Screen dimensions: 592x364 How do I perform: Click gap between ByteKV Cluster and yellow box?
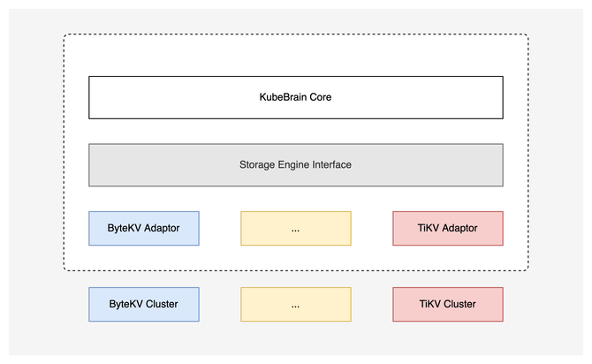(219, 304)
